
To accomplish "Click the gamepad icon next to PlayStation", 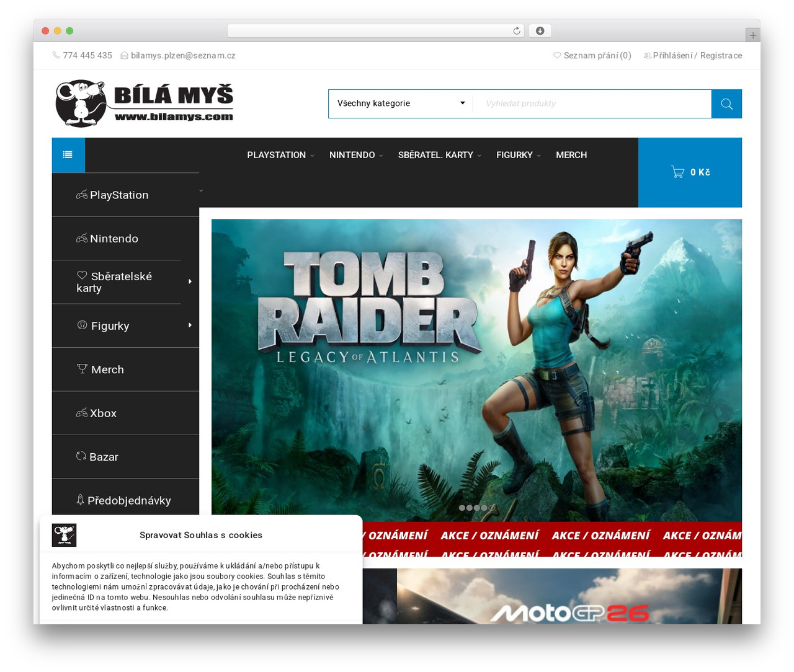I will click(82, 195).
